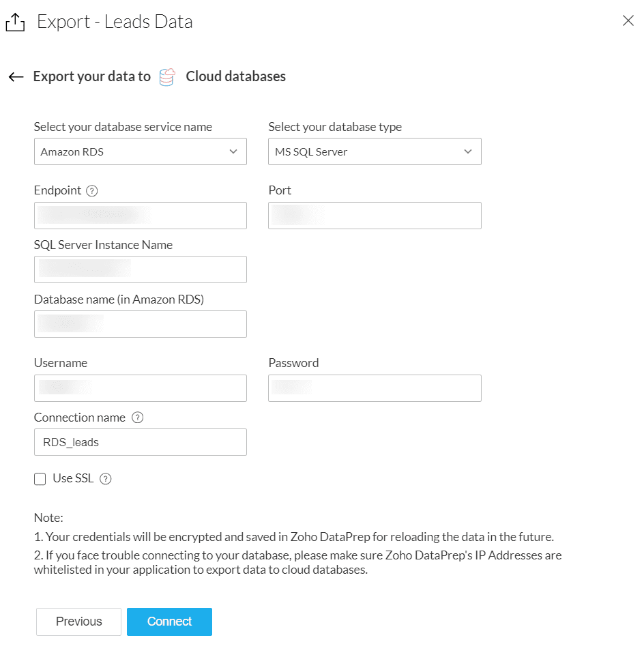Open the database service name dropdown

140,151
